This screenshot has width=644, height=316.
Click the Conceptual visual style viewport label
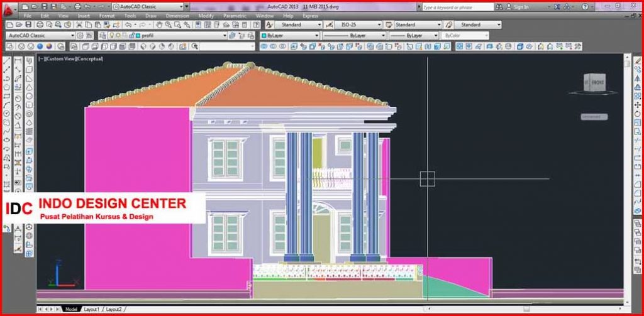90,59
